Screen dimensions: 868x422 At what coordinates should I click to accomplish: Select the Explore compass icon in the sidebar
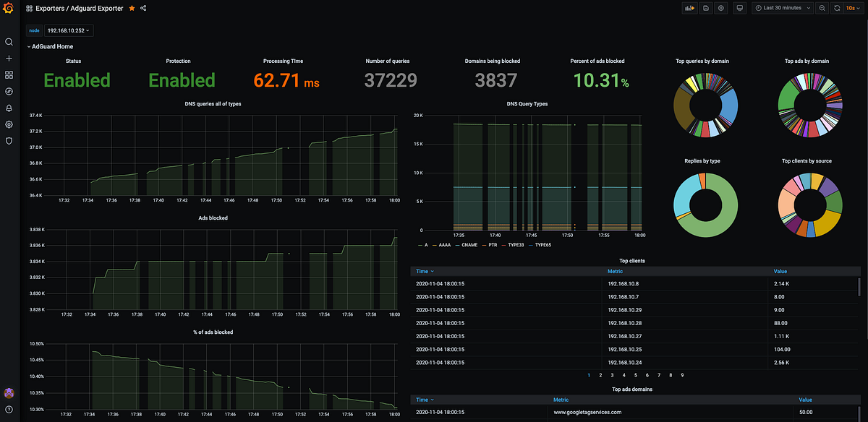(x=9, y=91)
